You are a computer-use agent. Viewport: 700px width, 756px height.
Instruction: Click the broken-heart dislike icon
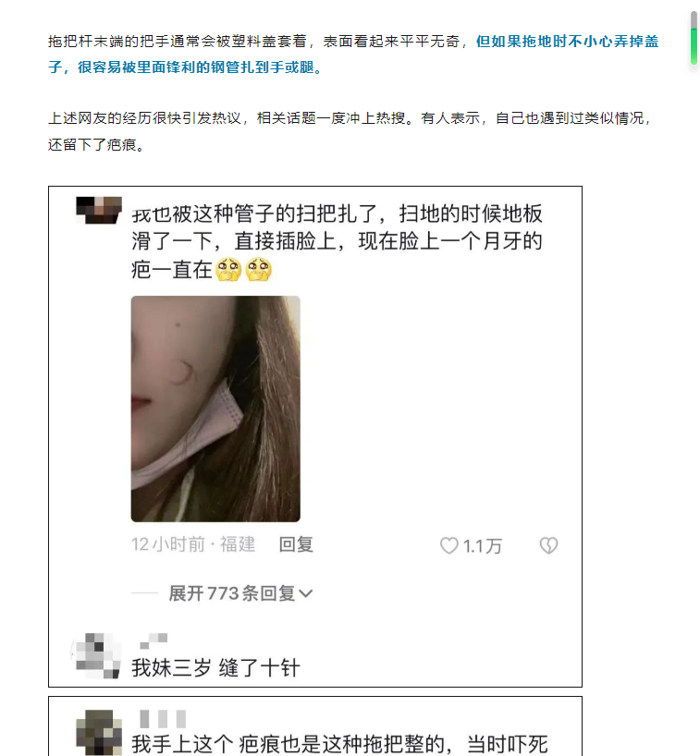pyautogui.click(x=548, y=545)
